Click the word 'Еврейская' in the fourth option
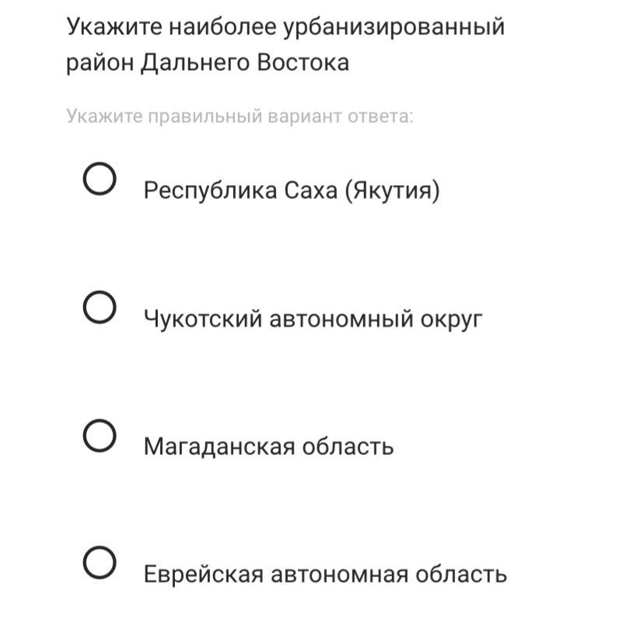Screen dimensions: 644x644 click(x=203, y=574)
